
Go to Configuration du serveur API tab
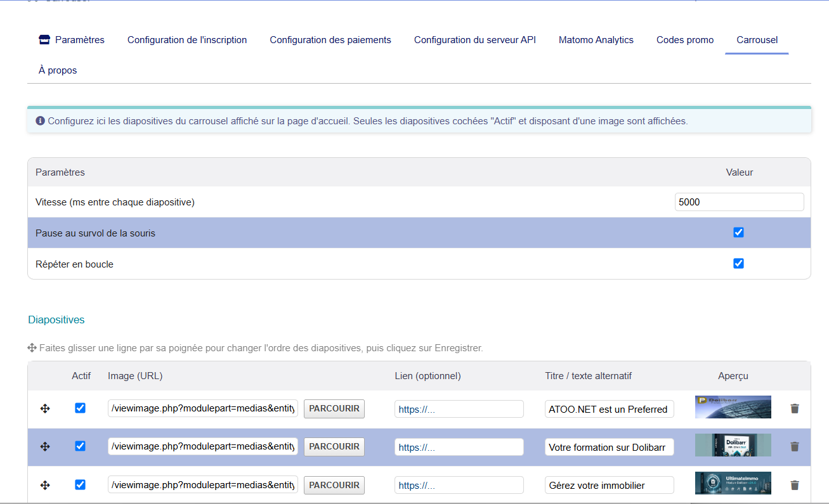click(x=475, y=40)
